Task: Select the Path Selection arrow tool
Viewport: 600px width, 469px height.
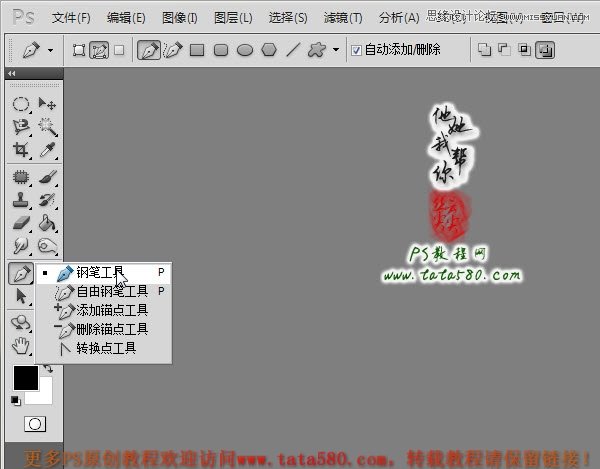Action: click(x=21, y=296)
